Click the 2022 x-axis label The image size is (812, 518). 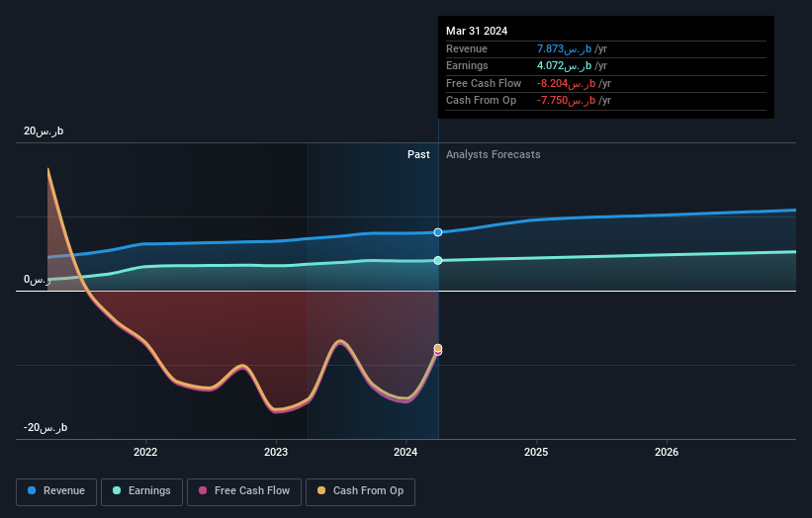pos(145,452)
